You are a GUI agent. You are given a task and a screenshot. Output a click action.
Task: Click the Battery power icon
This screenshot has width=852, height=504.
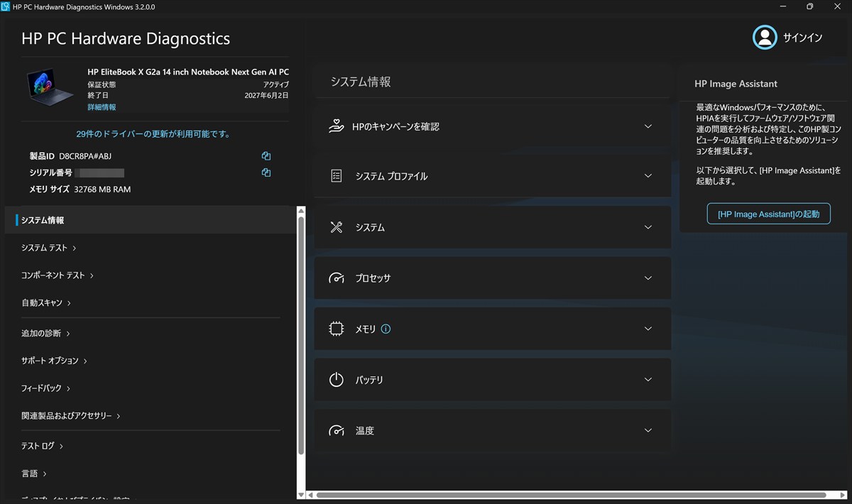(337, 380)
